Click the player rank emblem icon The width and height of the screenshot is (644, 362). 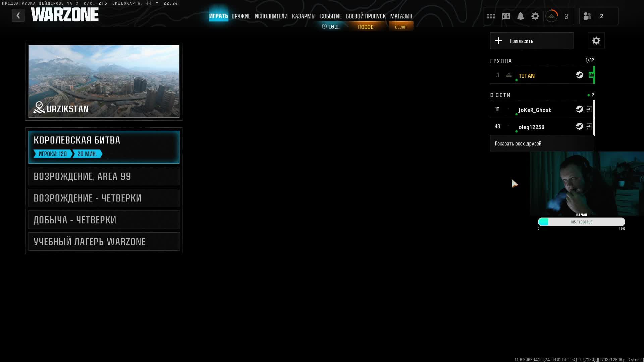click(x=551, y=16)
